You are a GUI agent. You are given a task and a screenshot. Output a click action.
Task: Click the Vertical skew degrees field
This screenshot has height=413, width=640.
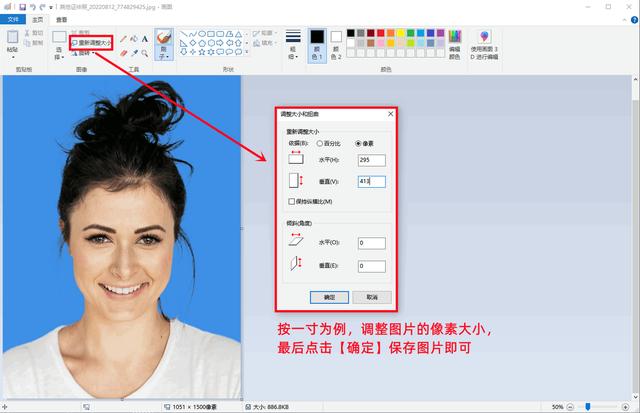370,266
